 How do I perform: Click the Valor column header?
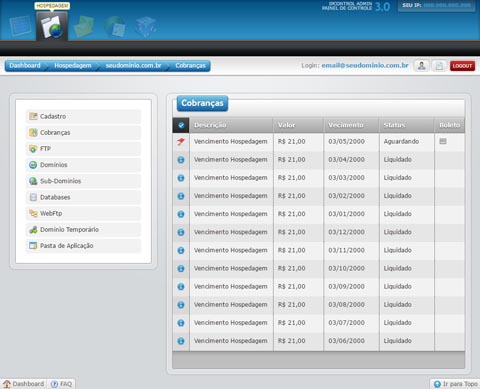(x=298, y=125)
